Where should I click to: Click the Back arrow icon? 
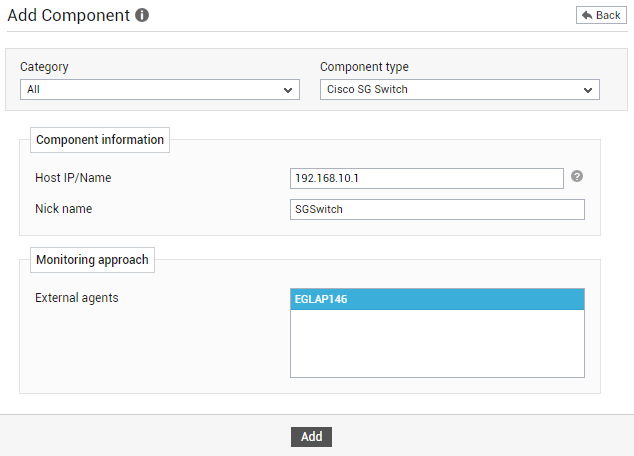click(x=587, y=15)
